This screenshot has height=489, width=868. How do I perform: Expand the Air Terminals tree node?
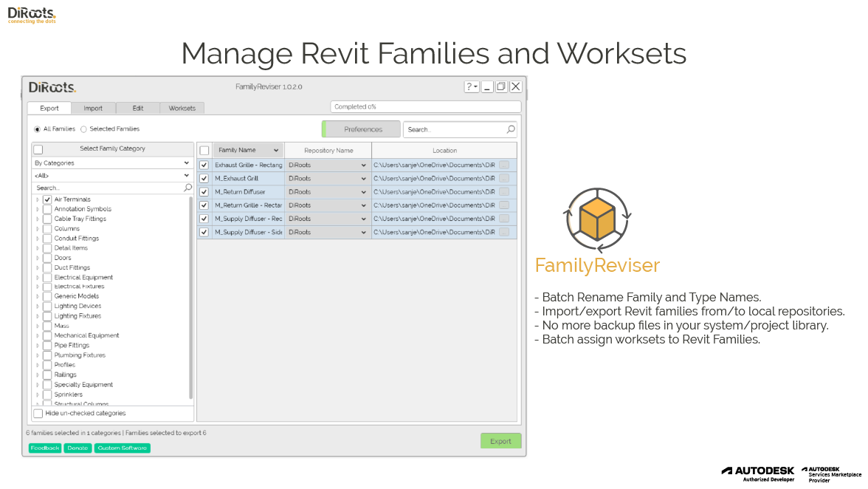pos(38,199)
